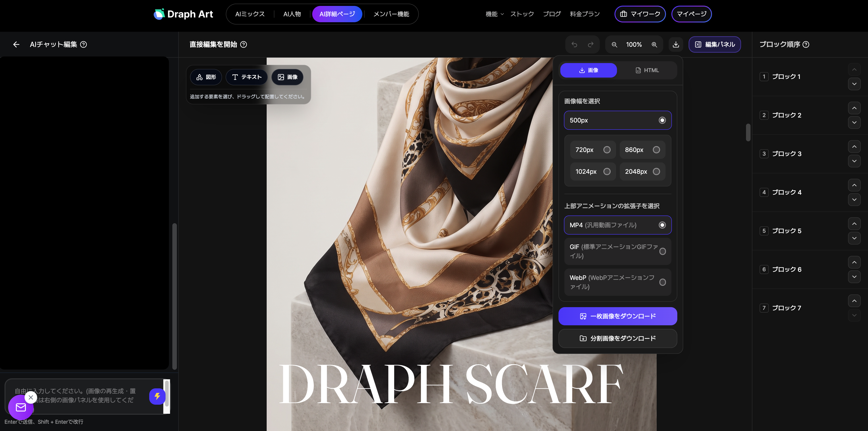Open help icon next to ブロック順序
The width and height of the screenshot is (868, 431).
(806, 44)
